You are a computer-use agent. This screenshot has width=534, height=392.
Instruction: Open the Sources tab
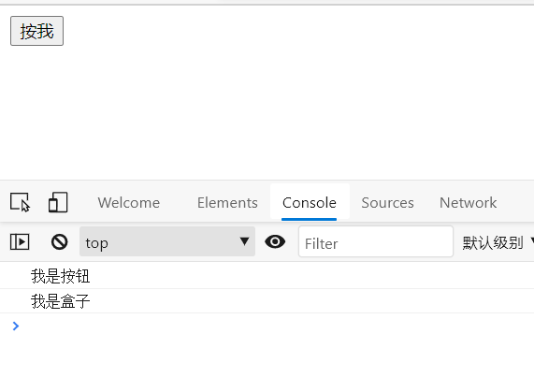click(387, 203)
